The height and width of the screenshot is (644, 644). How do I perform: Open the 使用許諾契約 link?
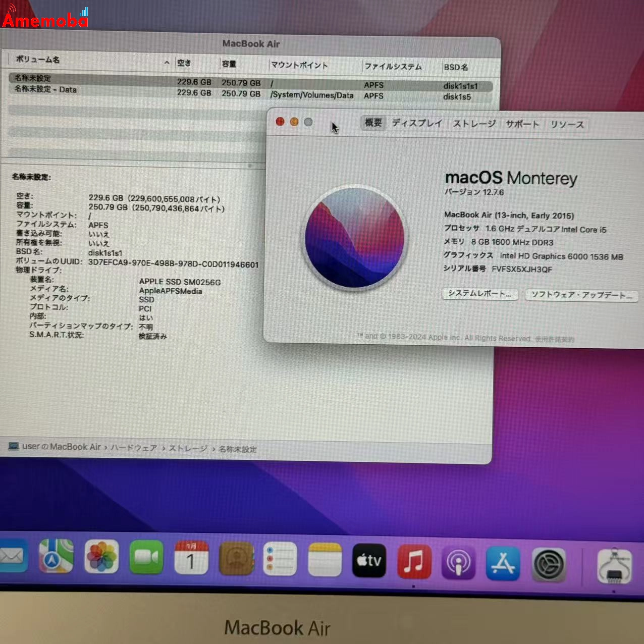coord(554,339)
